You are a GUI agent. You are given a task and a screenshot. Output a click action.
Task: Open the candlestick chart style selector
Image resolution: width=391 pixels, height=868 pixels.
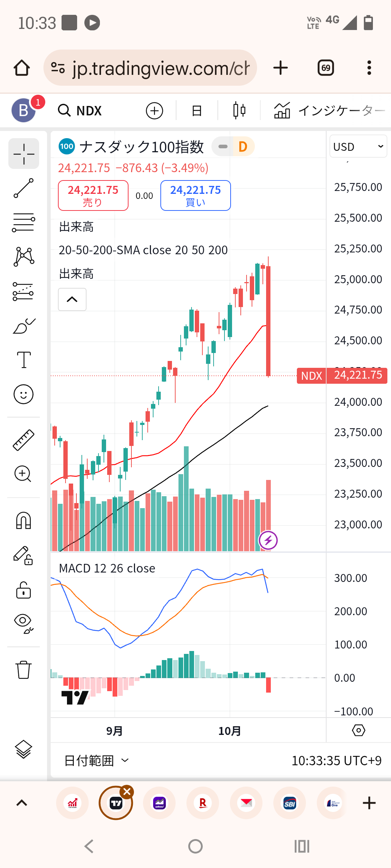click(239, 111)
